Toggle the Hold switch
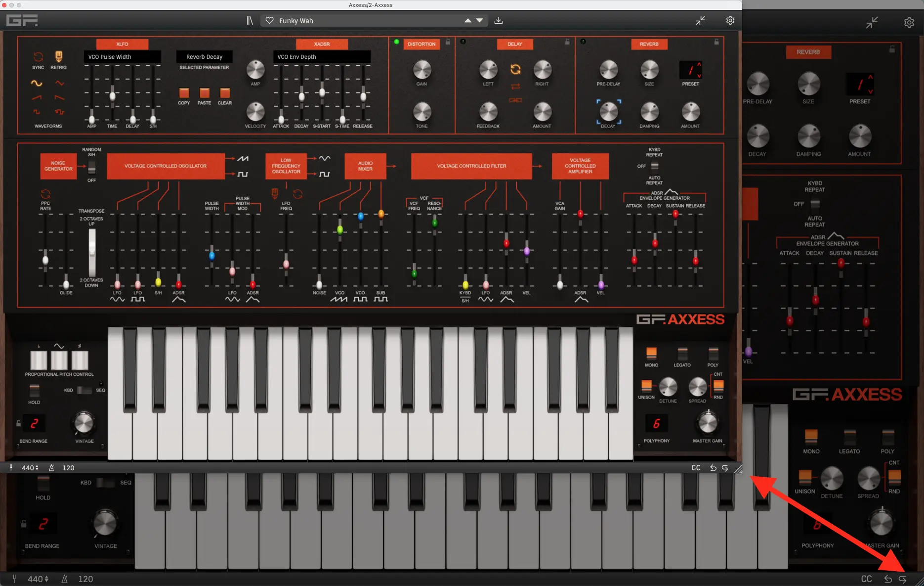The height and width of the screenshot is (586, 924). click(34, 390)
